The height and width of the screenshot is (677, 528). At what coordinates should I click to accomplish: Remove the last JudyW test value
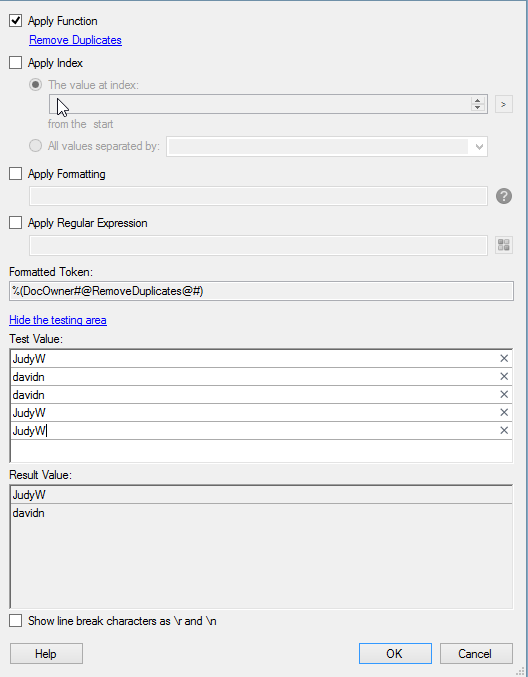(x=503, y=430)
